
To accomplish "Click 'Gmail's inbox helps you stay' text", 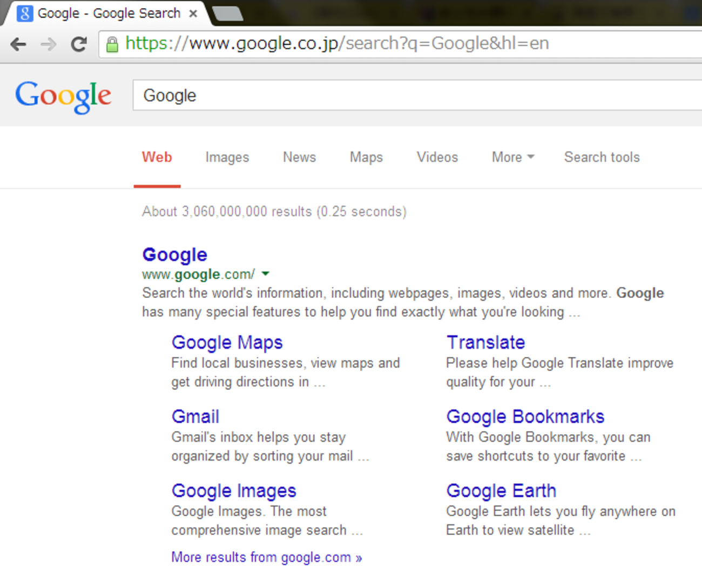I will [259, 437].
